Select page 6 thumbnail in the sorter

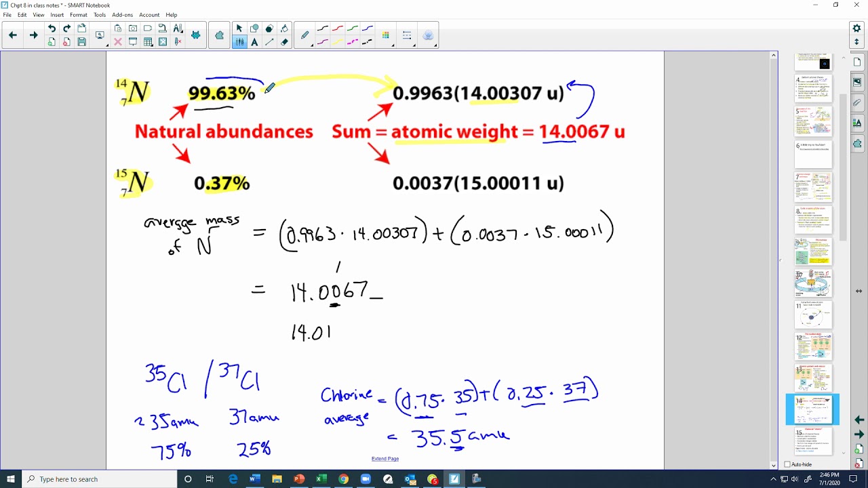coord(813,155)
